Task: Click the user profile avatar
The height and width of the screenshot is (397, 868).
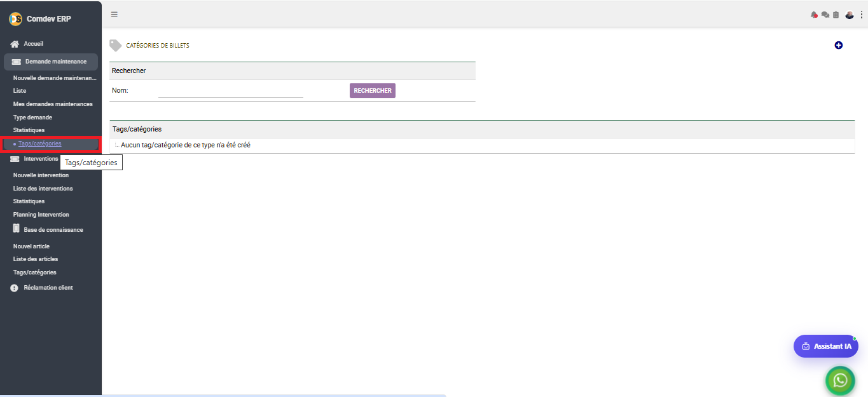Action: point(850,15)
